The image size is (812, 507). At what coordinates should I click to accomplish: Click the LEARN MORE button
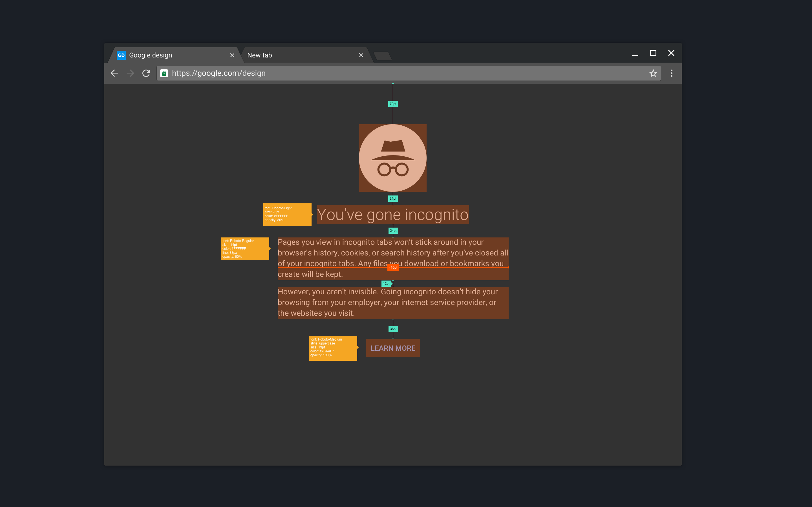tap(392, 348)
